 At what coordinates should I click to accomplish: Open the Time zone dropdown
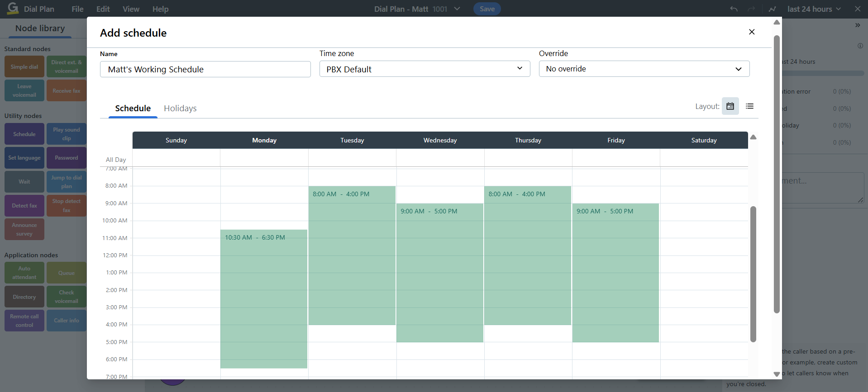pos(424,69)
